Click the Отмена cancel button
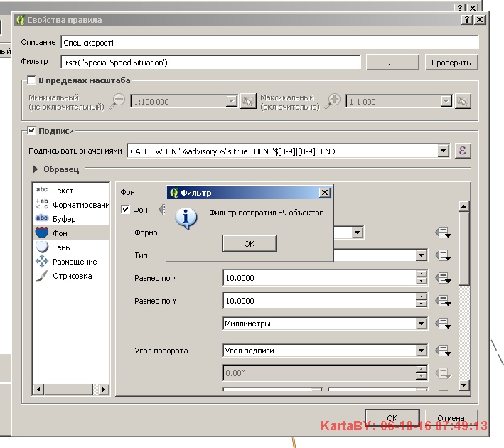Viewport: 504px width, 448px height. [x=451, y=417]
